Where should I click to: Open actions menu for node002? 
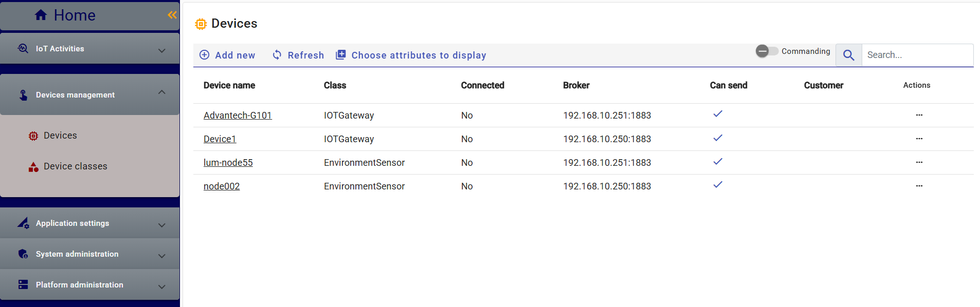coord(919,186)
